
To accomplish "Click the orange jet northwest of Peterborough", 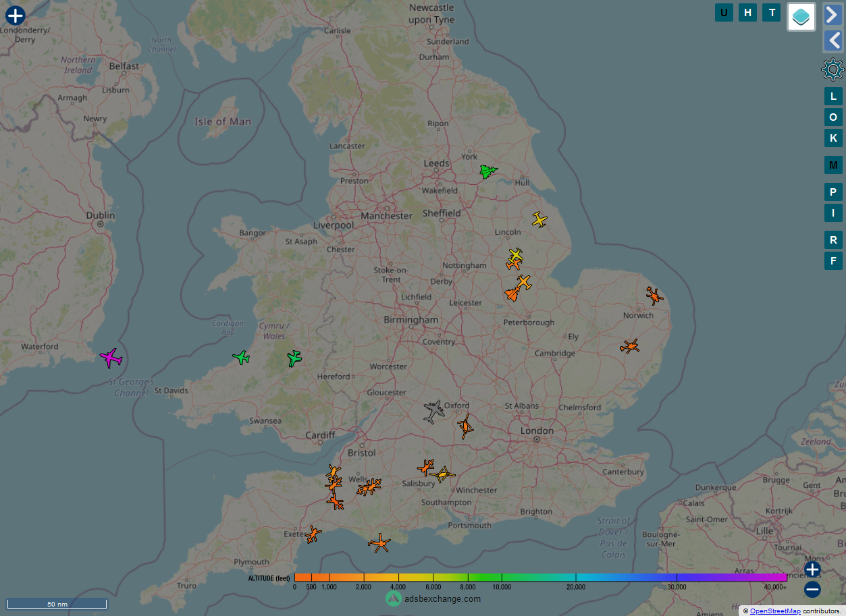I will pos(512,293).
